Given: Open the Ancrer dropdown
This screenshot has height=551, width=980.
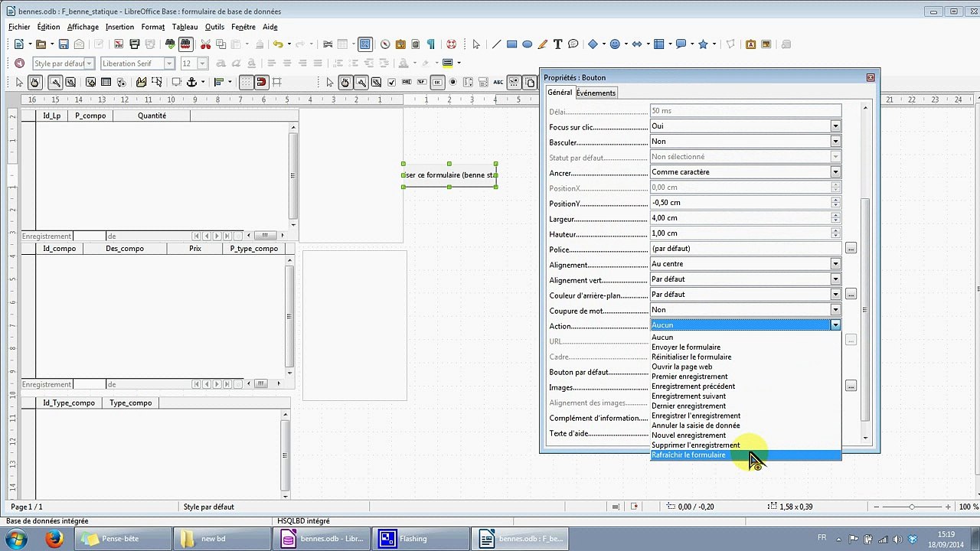Looking at the screenshot, I should pyautogui.click(x=835, y=172).
